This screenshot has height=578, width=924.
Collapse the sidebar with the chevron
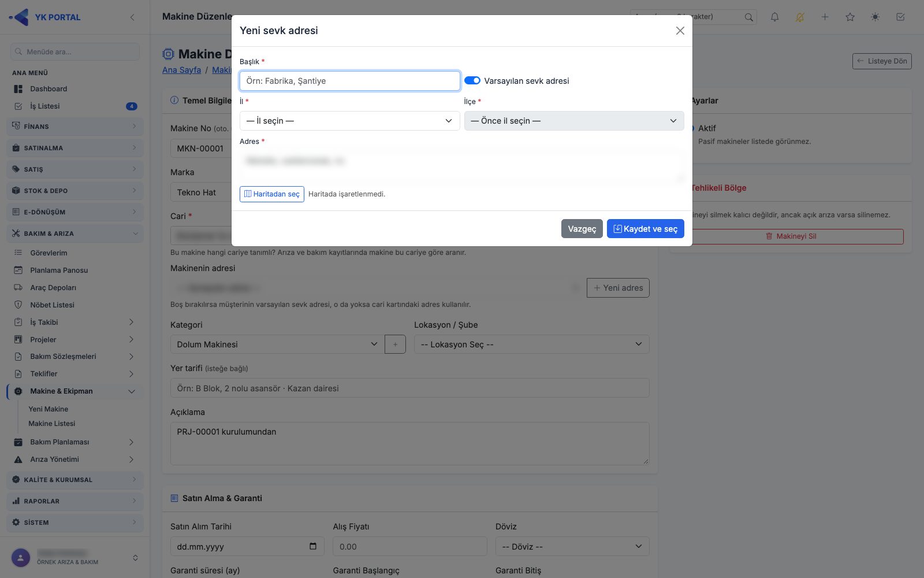click(132, 17)
